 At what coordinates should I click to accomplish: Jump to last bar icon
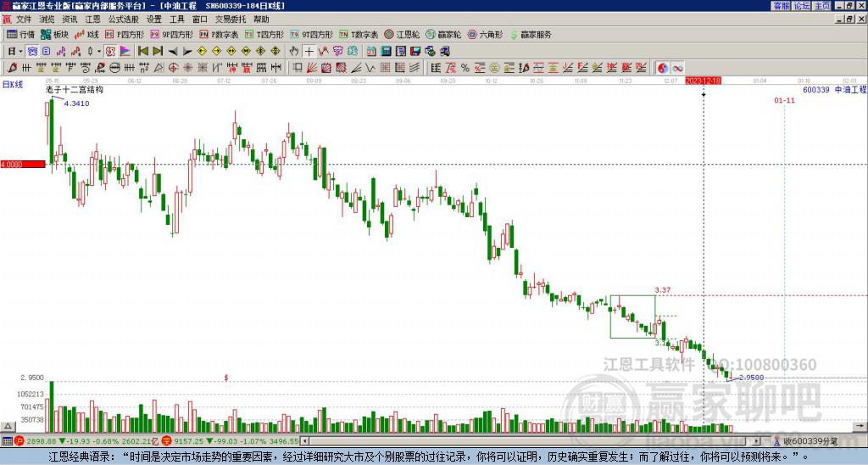point(158,52)
